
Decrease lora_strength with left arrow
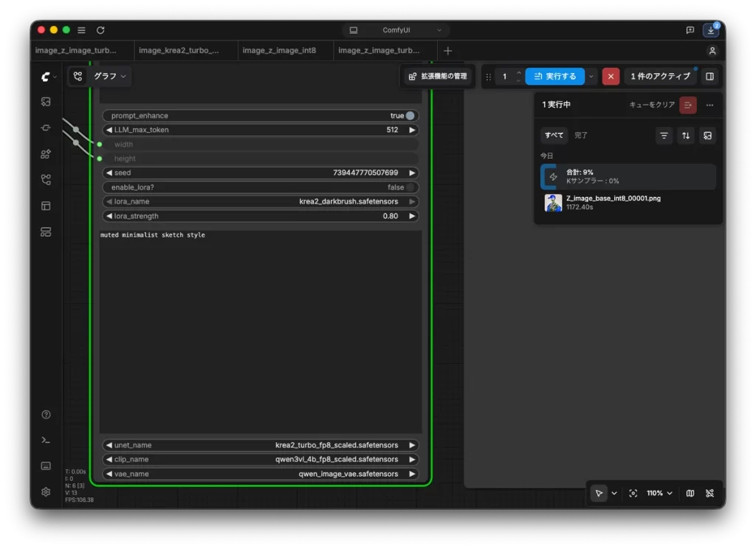[109, 216]
